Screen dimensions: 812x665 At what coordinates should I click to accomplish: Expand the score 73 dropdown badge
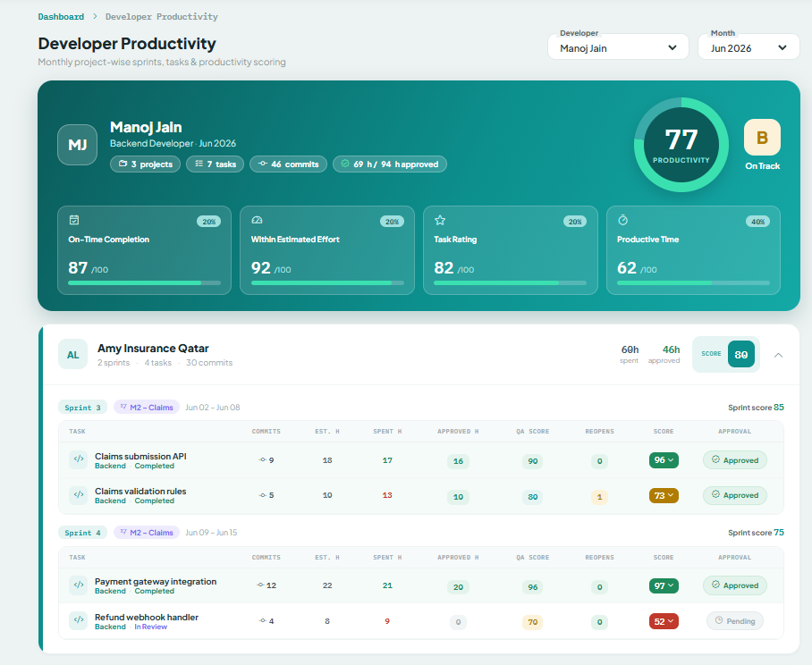pyautogui.click(x=664, y=496)
